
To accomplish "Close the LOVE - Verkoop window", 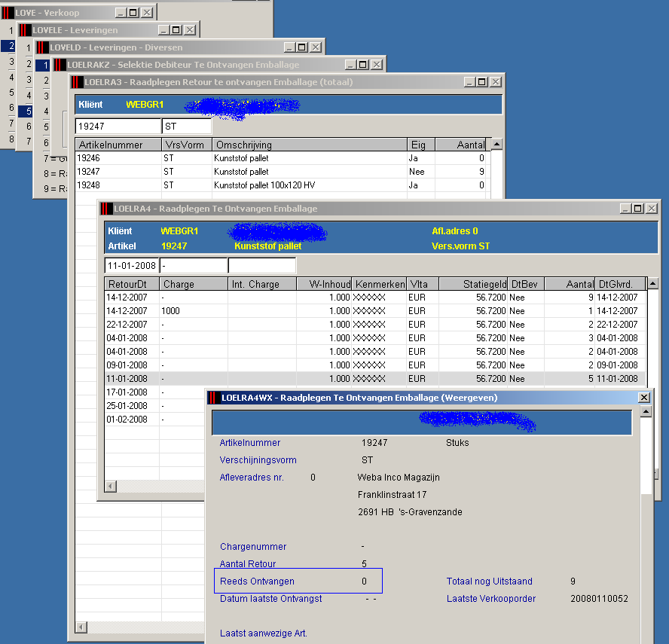I will click(x=147, y=13).
